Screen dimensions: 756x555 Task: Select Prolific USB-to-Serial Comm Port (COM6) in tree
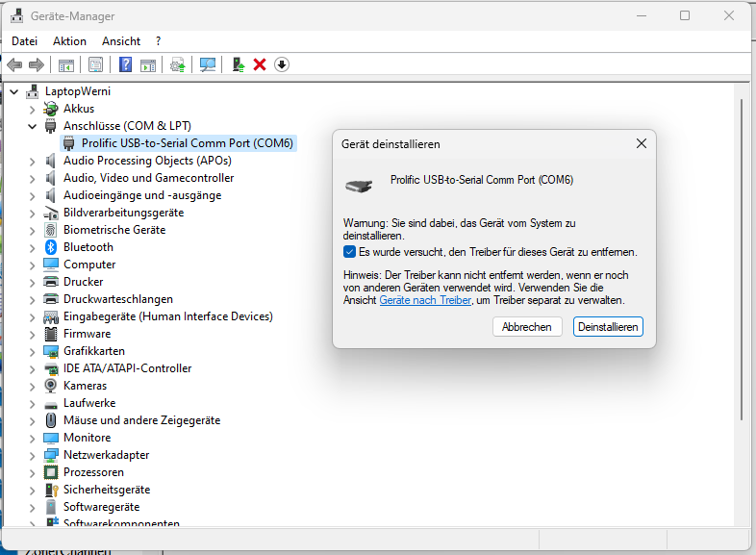pos(187,143)
